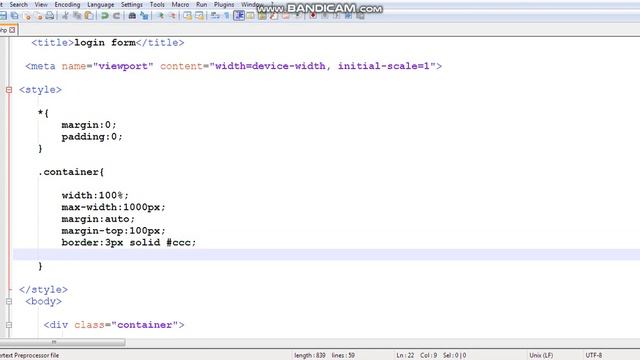Open the Run menu
The height and width of the screenshot is (360, 640).
click(x=202, y=4)
